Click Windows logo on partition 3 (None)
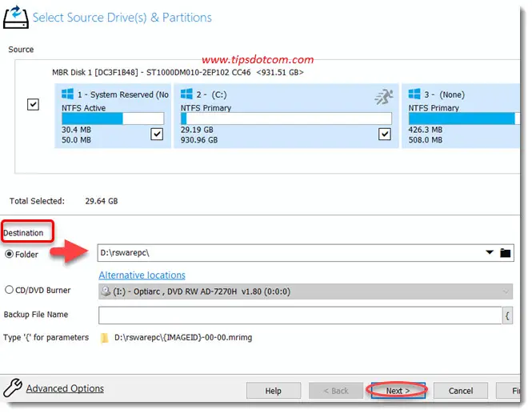Image resolution: width=532 pixels, height=414 pixels. click(414, 94)
